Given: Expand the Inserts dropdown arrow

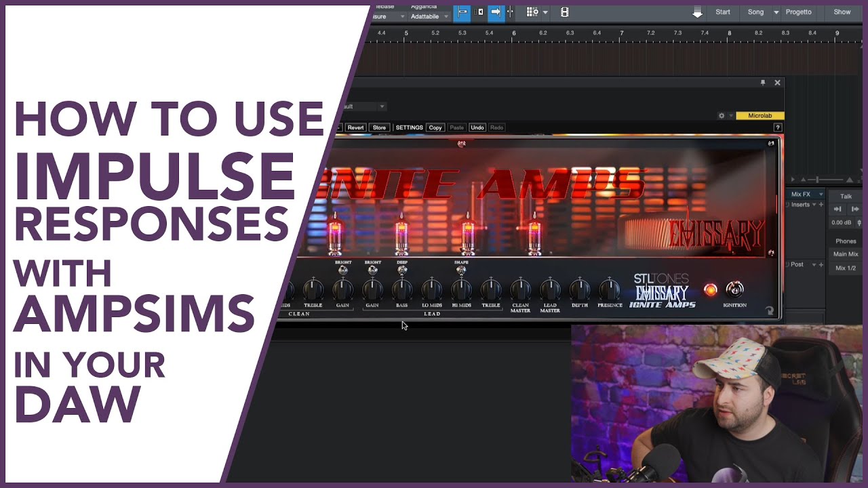Looking at the screenshot, I should pos(814,205).
